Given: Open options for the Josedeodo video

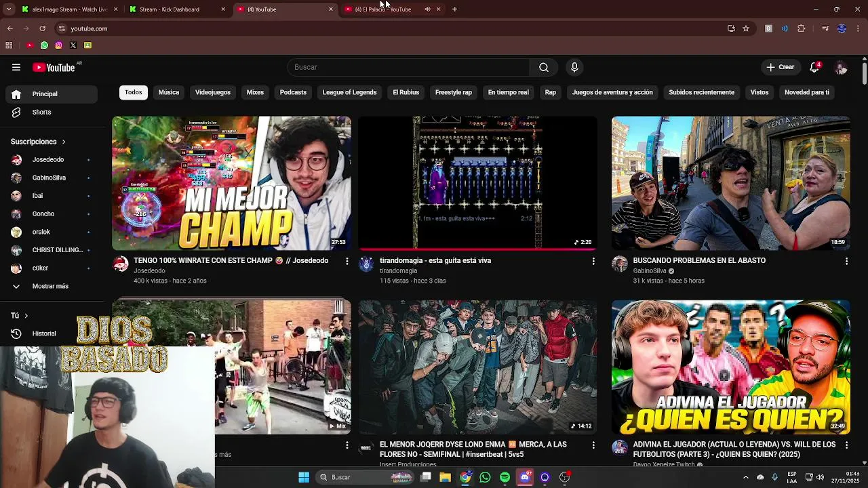Looking at the screenshot, I should 347,261.
